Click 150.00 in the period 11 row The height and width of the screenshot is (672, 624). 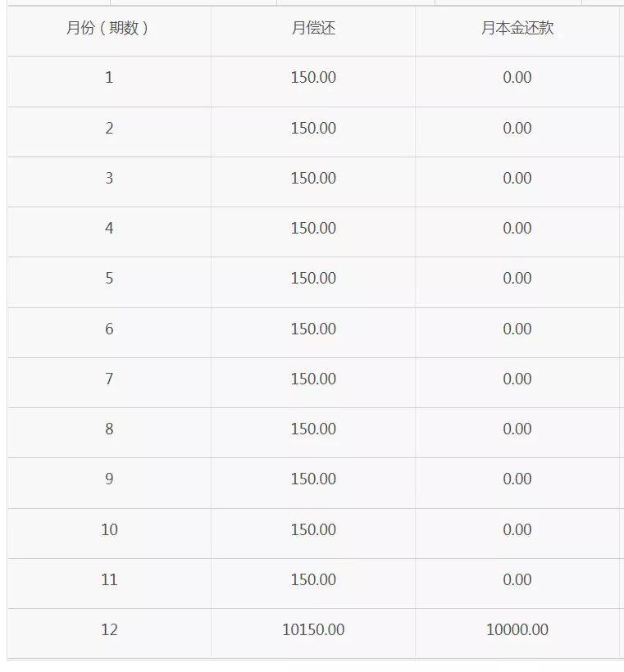pyautogui.click(x=313, y=579)
